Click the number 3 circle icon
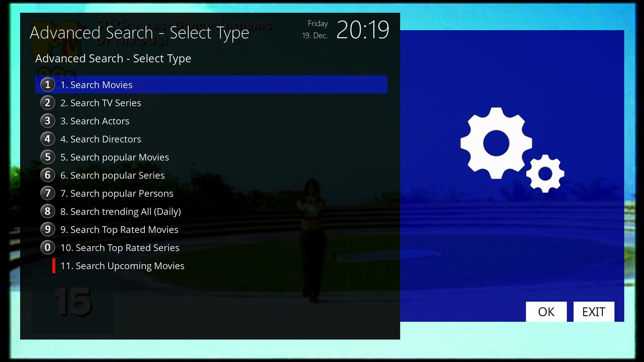This screenshot has height=362, width=644. tap(48, 121)
